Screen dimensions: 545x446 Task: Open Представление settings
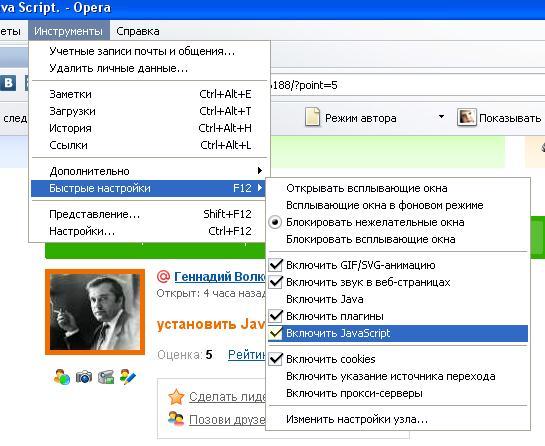pos(149,214)
